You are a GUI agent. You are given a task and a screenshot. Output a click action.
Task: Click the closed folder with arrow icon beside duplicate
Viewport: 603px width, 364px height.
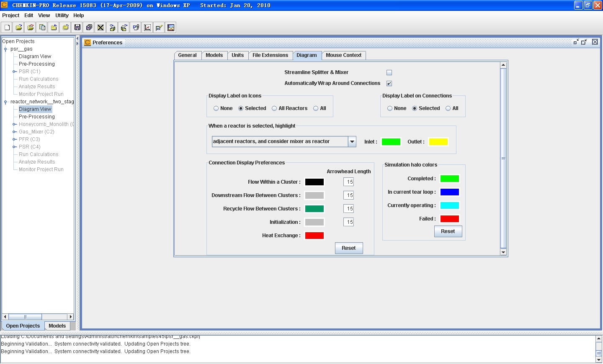pyautogui.click(x=54, y=28)
